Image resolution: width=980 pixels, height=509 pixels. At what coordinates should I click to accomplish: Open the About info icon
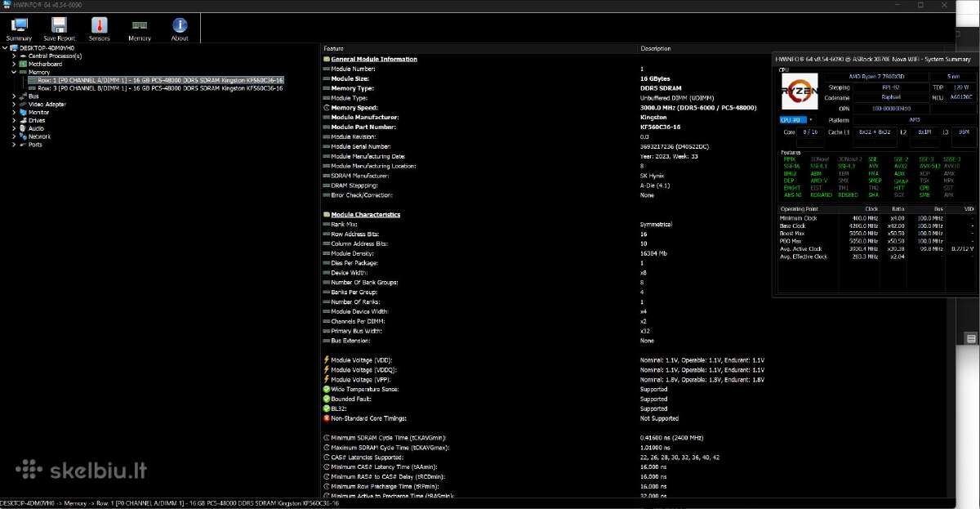(180, 25)
